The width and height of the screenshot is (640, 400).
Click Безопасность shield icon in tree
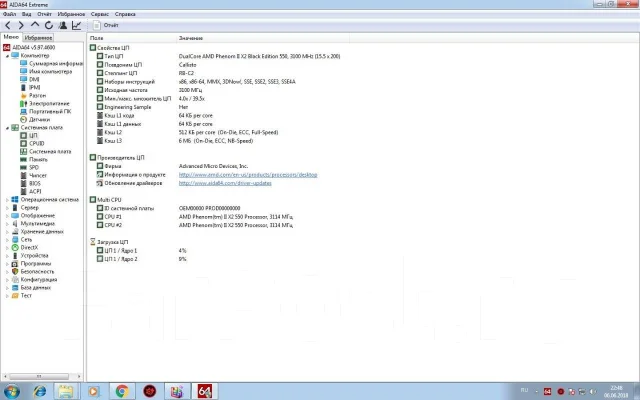click(15, 271)
